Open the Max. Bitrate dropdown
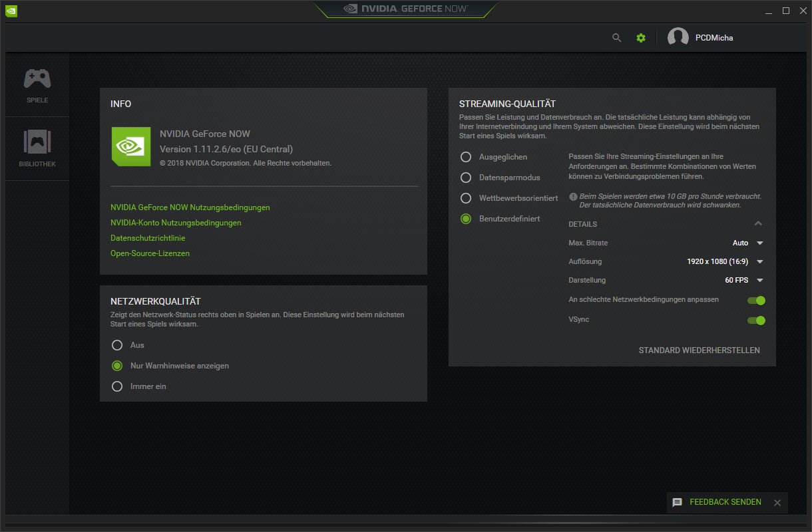The height and width of the screenshot is (532, 812). [747, 243]
